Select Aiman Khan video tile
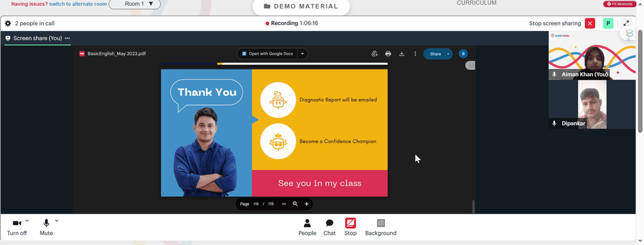This screenshot has width=644, height=245. (592, 55)
